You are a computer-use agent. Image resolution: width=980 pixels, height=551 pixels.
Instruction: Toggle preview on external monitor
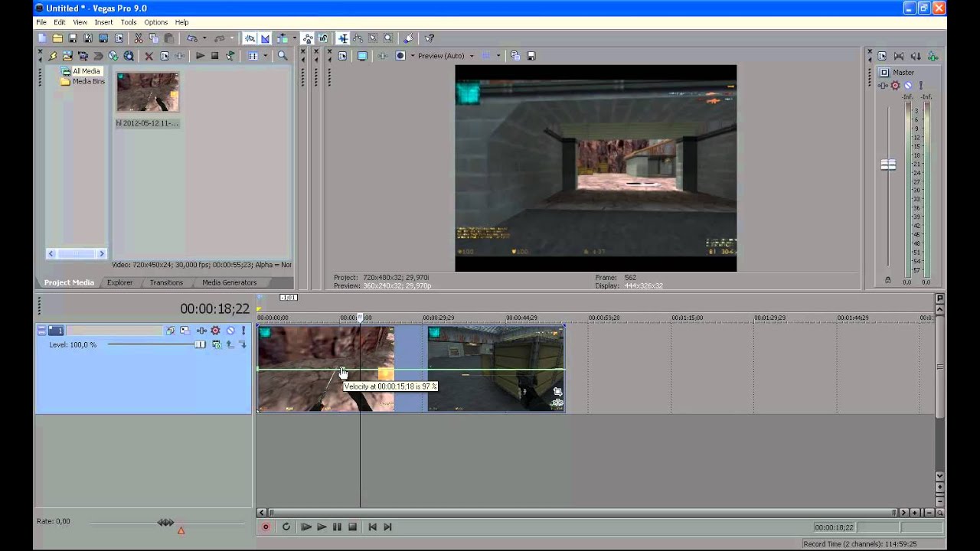(x=362, y=56)
